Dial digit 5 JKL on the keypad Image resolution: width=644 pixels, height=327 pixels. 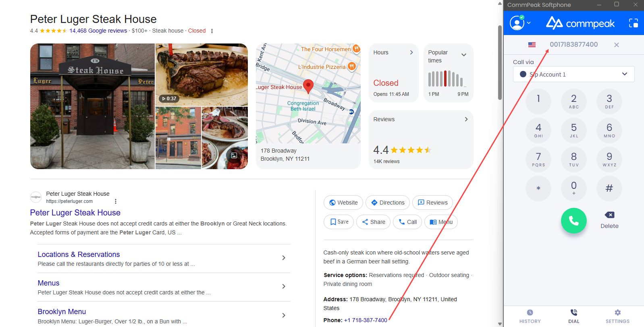573,130
